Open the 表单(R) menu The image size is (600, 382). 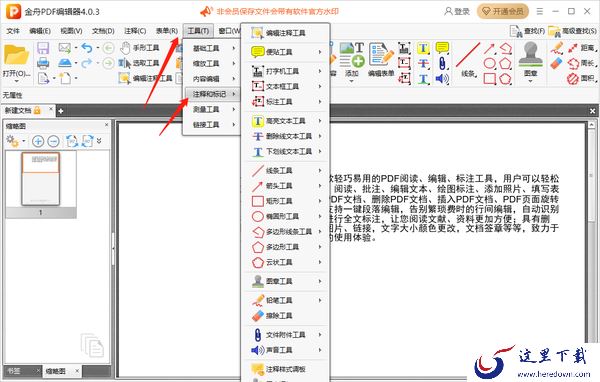[166, 31]
